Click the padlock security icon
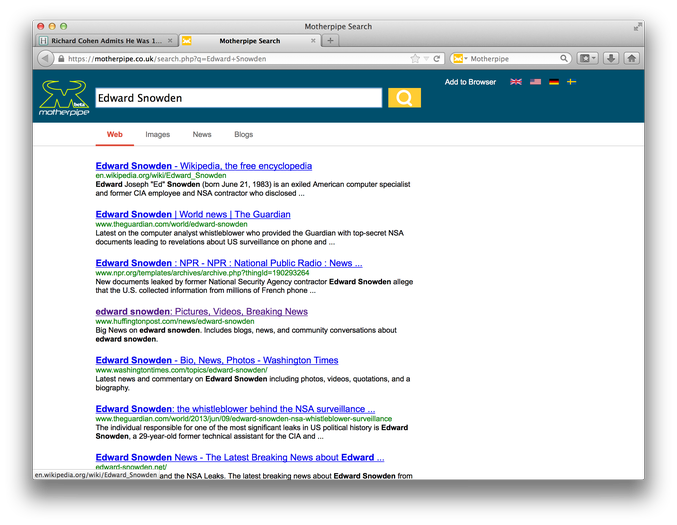677x525 pixels. point(61,58)
